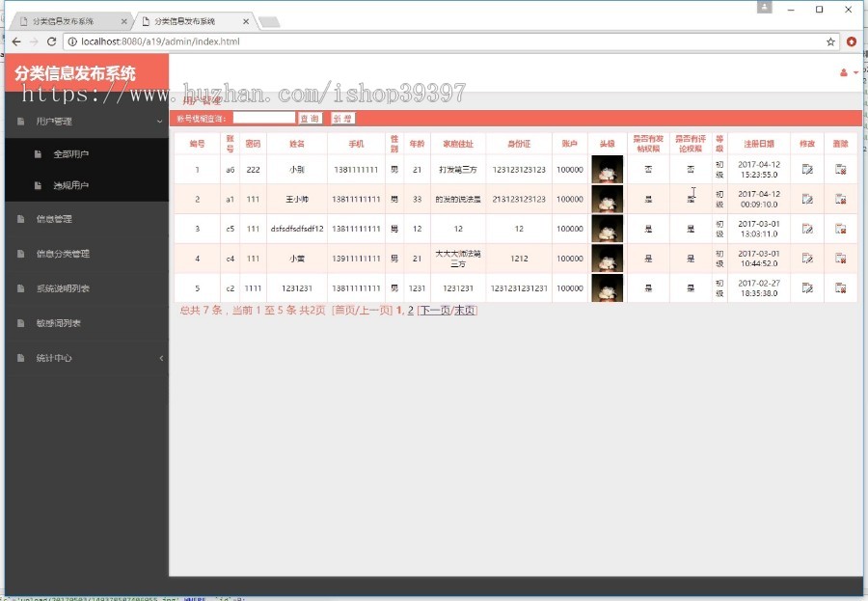Click the name cell dsfsdfsdfsdf12

(297, 229)
